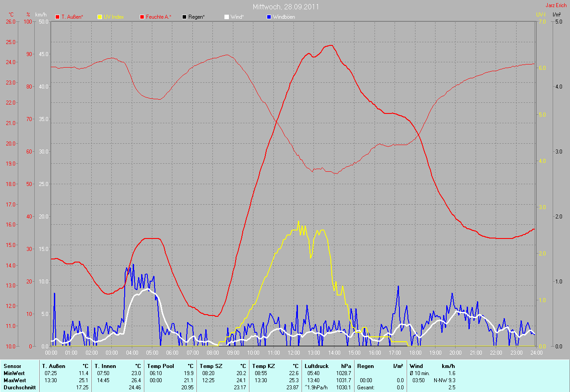Screen dimensions: 570x392
Task: Click the 'Temp Pool' column header
Action: 160,366
